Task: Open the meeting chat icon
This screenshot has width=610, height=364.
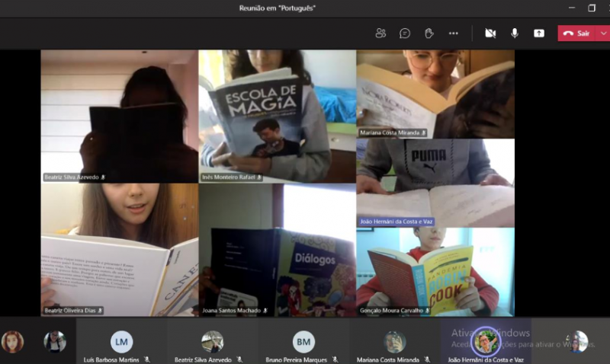Action: (x=405, y=34)
